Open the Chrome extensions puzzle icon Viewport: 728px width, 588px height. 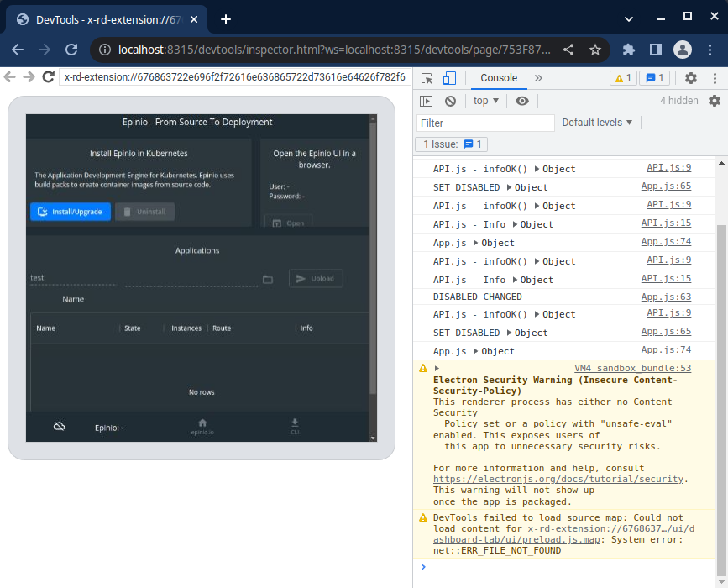pos(629,50)
